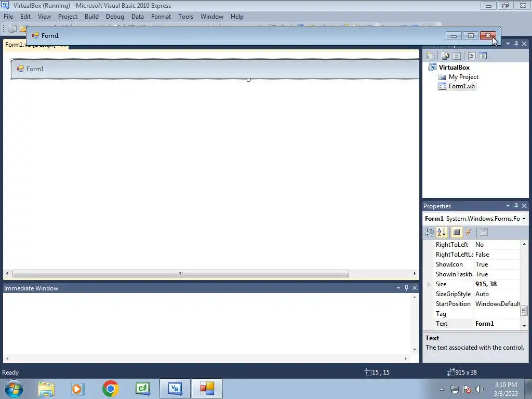Select the StartPosition property value
This screenshot has height=399, width=532.
497,304
